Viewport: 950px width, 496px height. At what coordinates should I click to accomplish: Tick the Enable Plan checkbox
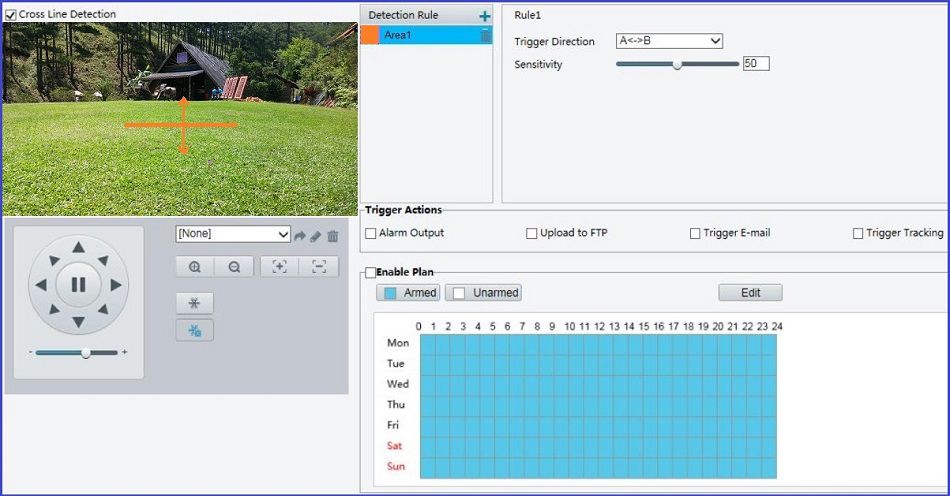pos(370,273)
